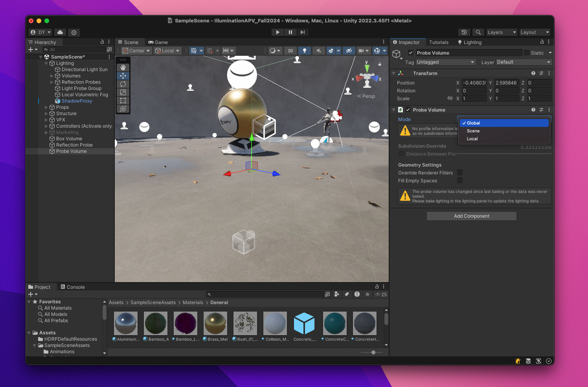
Task: Click the Pause button
Action: pyautogui.click(x=290, y=32)
